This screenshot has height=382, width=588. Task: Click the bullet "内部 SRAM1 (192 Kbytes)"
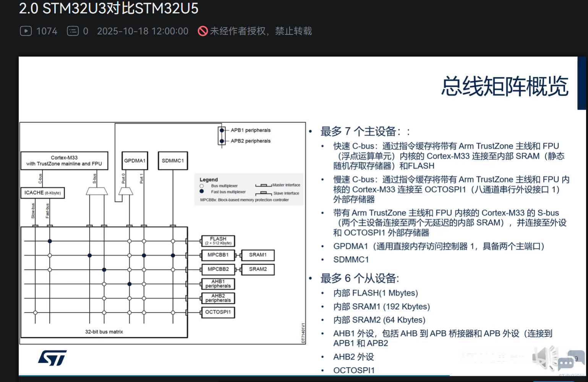pos(381,307)
